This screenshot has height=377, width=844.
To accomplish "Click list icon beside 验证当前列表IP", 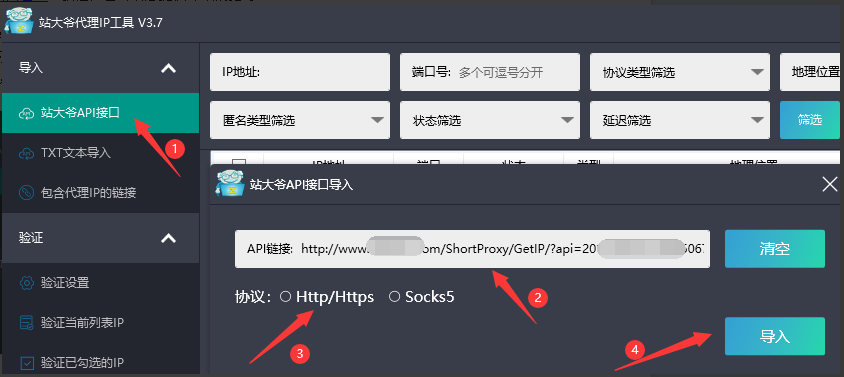I will [26, 323].
